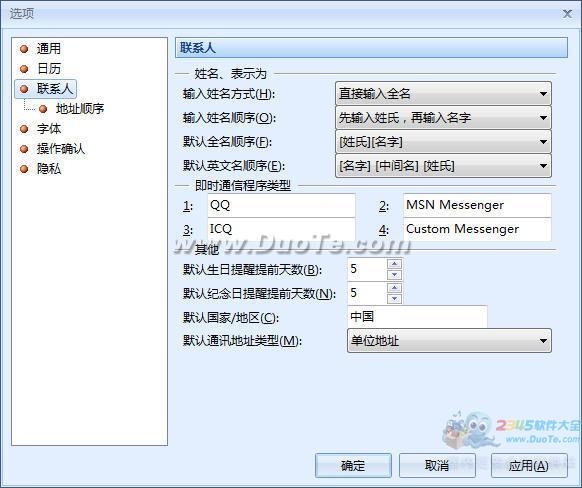Click the 应用(A) button
The height and width of the screenshot is (488, 582).
(x=529, y=465)
